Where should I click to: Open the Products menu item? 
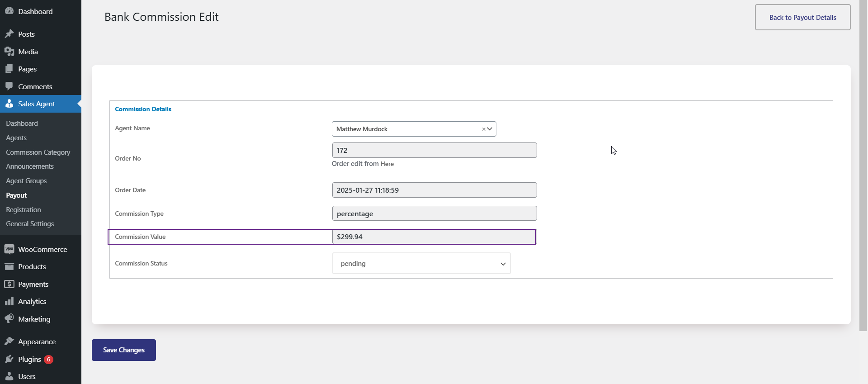coord(32,266)
